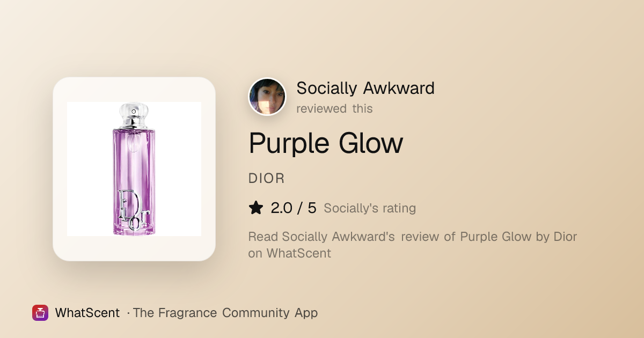Click the white rounded card frame border

[x=60, y=169]
